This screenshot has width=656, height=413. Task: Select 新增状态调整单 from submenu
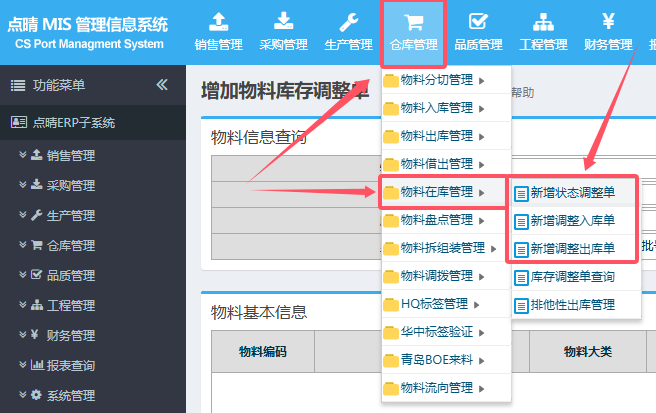(572, 192)
